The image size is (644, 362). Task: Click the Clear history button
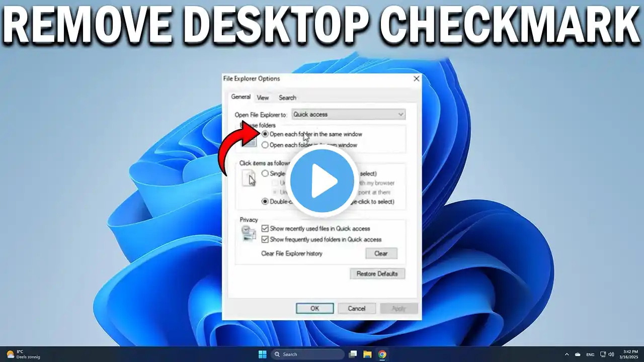click(381, 253)
